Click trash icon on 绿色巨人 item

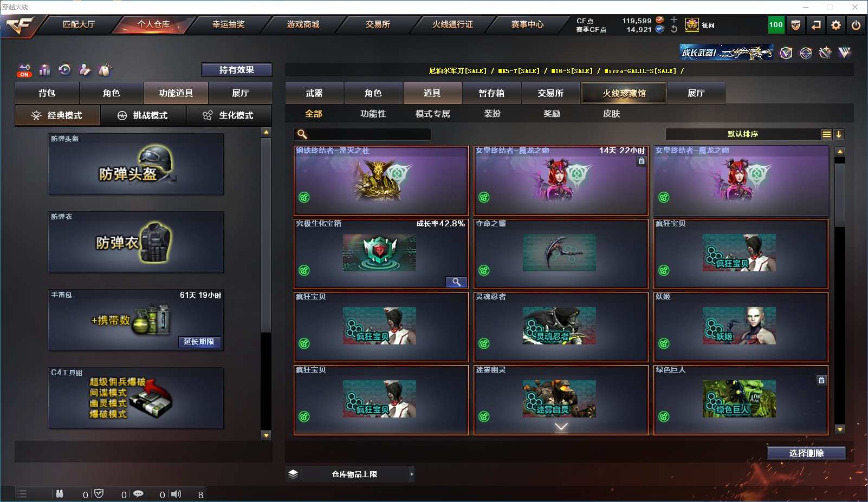coord(821,380)
